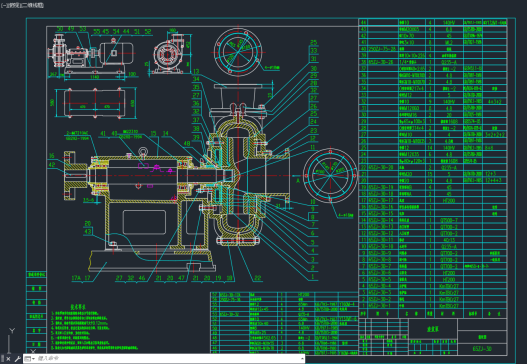Select part code 6SZJ-30-1 in parts list
The width and height of the screenshot is (527, 364).
(379, 306)
